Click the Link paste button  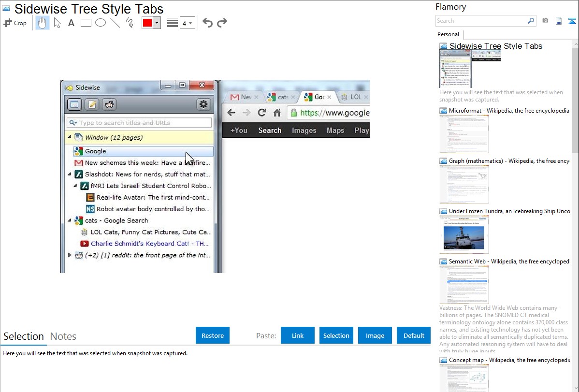coord(298,335)
